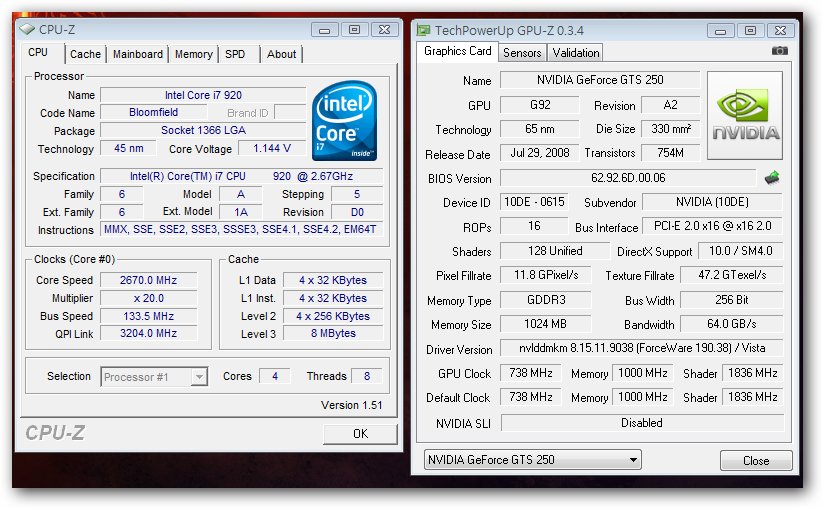Image resolution: width=823 pixels, height=508 pixels.
Task: Go to the SPD tab
Action: point(235,54)
